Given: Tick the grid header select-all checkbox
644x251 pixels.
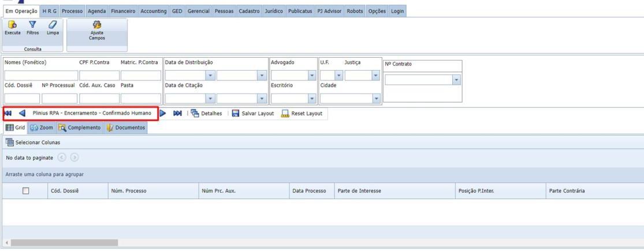Looking at the screenshot, I should tap(26, 191).
